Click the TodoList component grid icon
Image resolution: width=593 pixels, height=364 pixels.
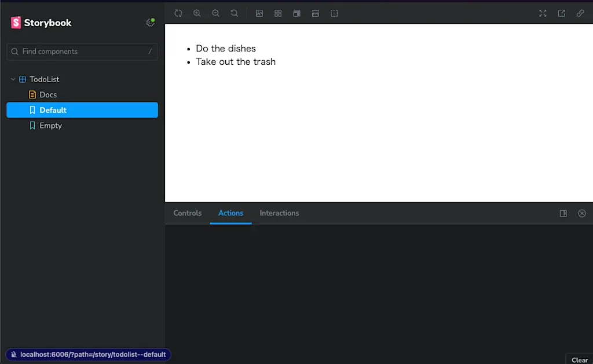[x=23, y=79]
